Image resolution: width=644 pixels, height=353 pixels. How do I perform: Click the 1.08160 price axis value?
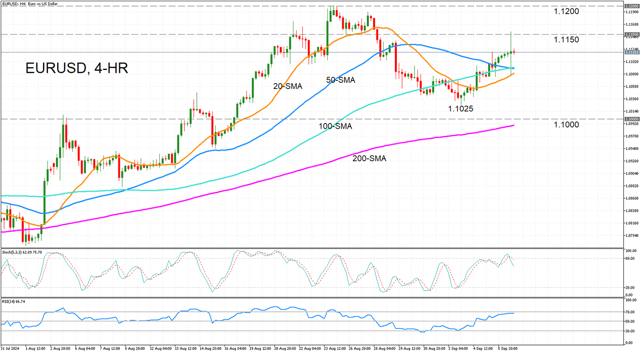[x=632, y=223]
